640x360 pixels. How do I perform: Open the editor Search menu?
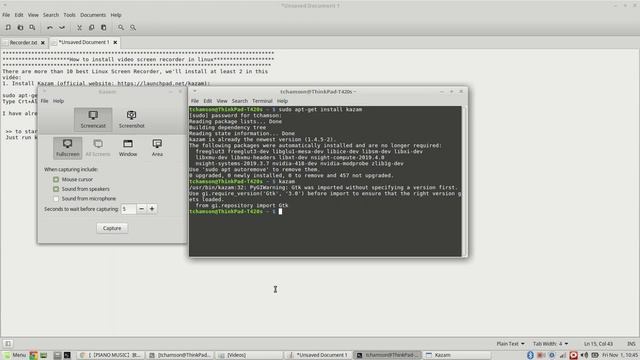(51, 15)
